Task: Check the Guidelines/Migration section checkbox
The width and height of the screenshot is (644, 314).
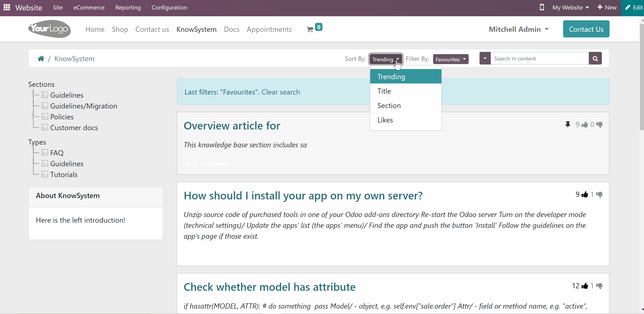Action: tap(45, 106)
